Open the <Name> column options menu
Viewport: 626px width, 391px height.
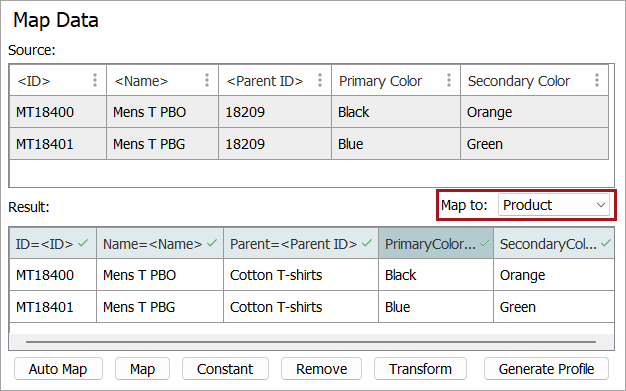207,80
